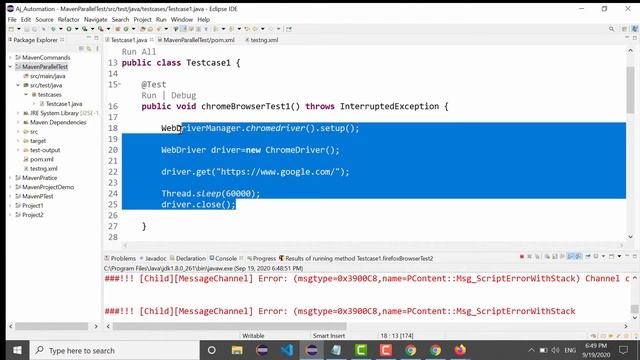This screenshot has height=360, width=640.
Task: Open File Explorer from the taskbar
Action: 237,350
